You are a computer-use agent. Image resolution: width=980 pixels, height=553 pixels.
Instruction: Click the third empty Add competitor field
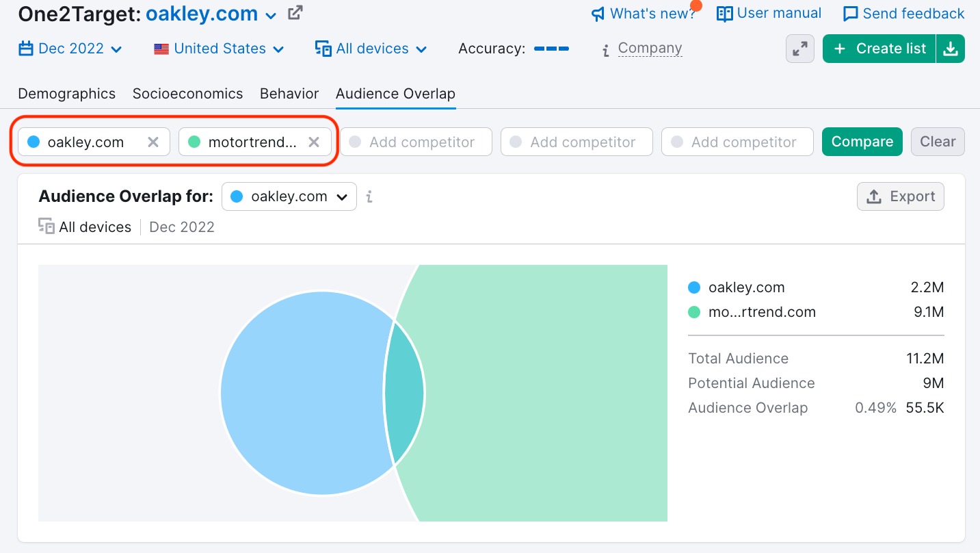pyautogui.click(x=737, y=142)
